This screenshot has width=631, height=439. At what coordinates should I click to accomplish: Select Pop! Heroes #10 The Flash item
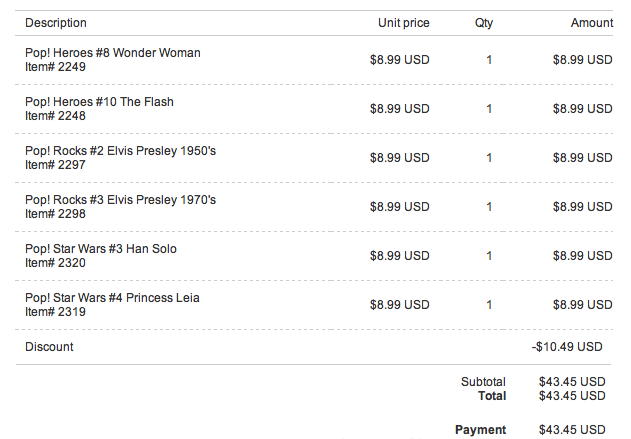pos(99,102)
